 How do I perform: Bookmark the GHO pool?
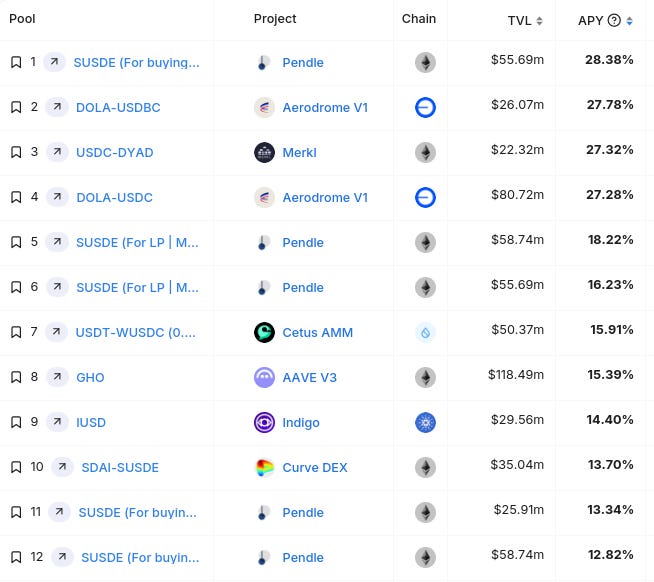click(16, 378)
